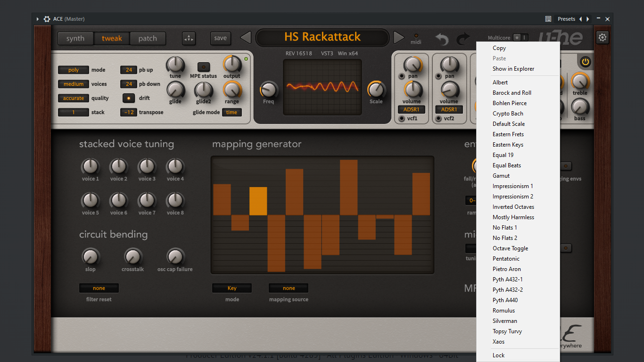Click the redo arrow icon

[x=464, y=39]
